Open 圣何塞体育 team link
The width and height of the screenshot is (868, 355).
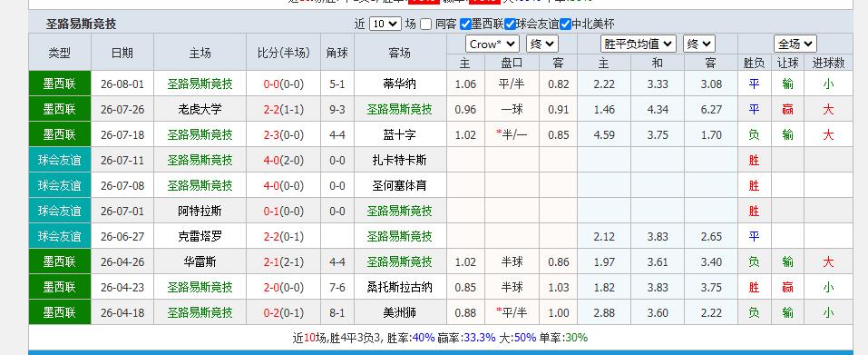[399, 186]
